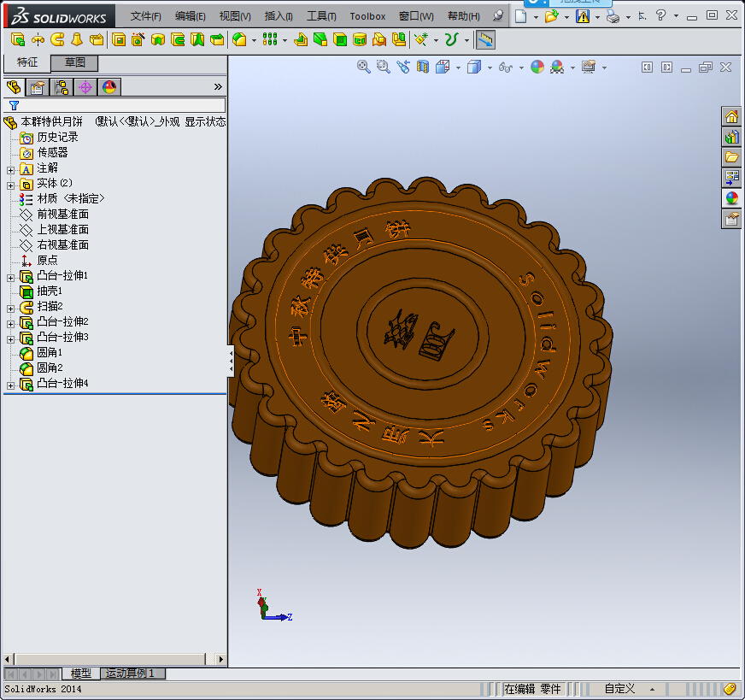Open View Orientation icon

click(443, 67)
